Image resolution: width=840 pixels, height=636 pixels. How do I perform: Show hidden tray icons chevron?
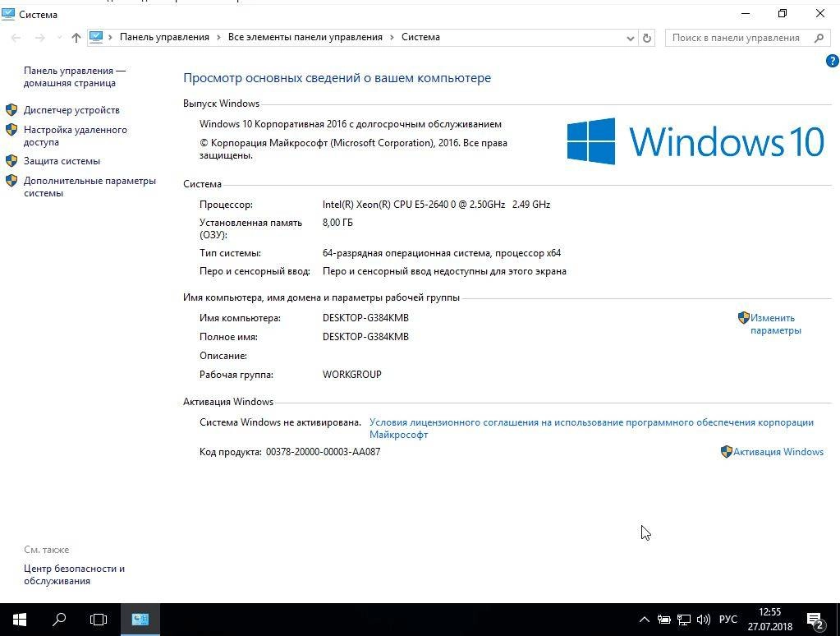[x=645, y=620]
